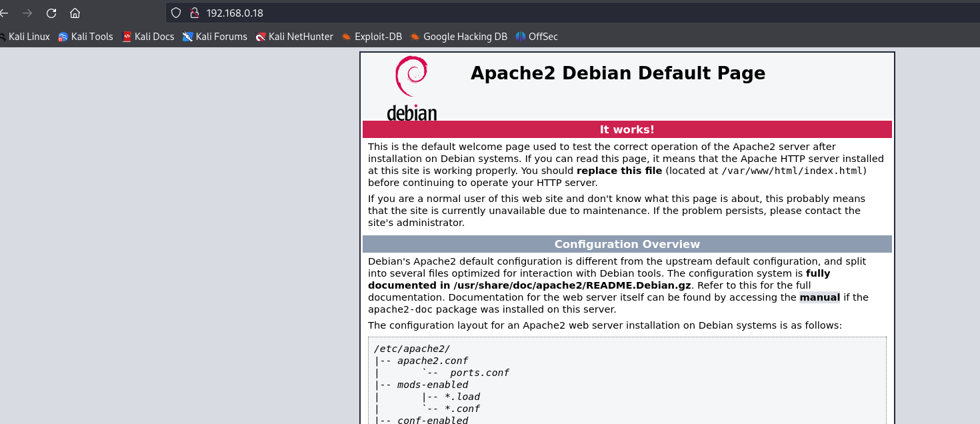Go forward with the forward arrow
The width and height of the screenshot is (980, 424).
coord(27,13)
